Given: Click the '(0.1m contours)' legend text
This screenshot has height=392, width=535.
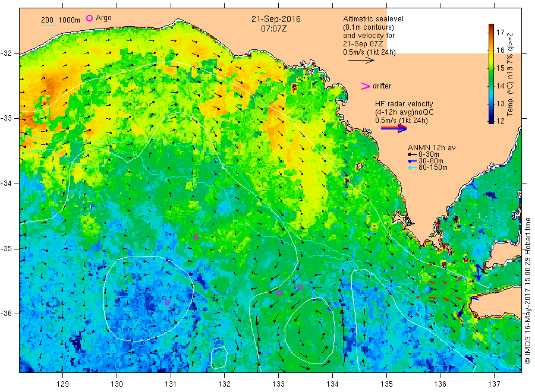Looking at the screenshot, I should (x=368, y=27).
